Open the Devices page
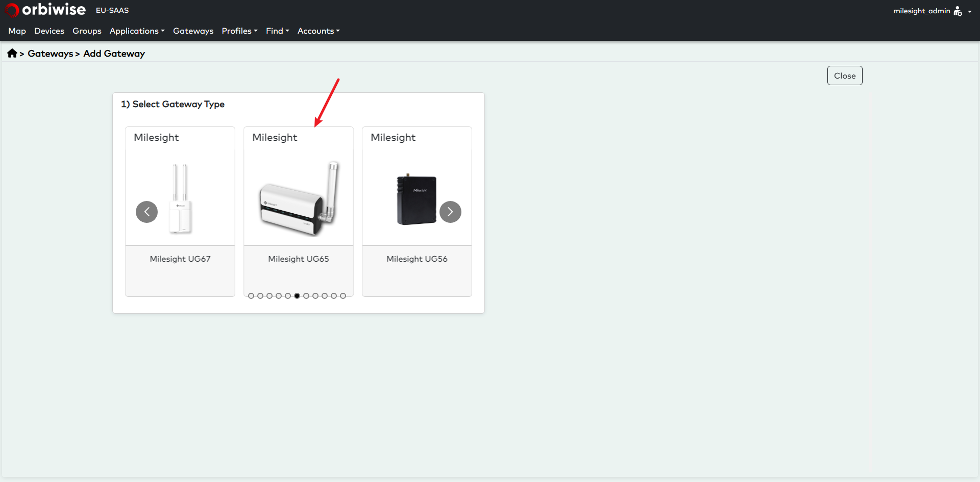 coord(49,31)
